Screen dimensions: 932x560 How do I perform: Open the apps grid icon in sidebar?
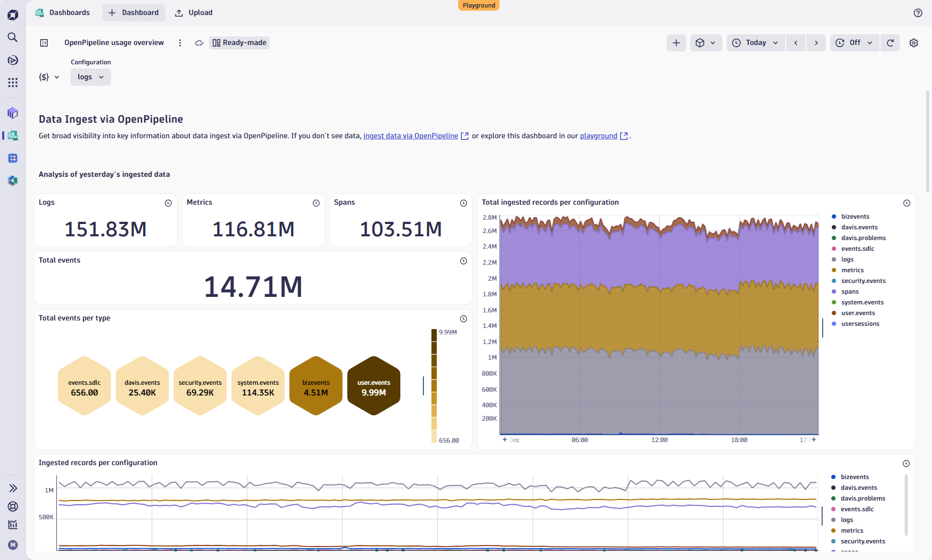click(x=12, y=83)
